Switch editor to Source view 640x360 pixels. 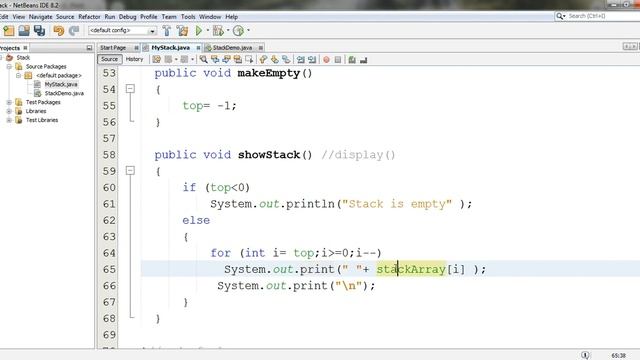109,59
